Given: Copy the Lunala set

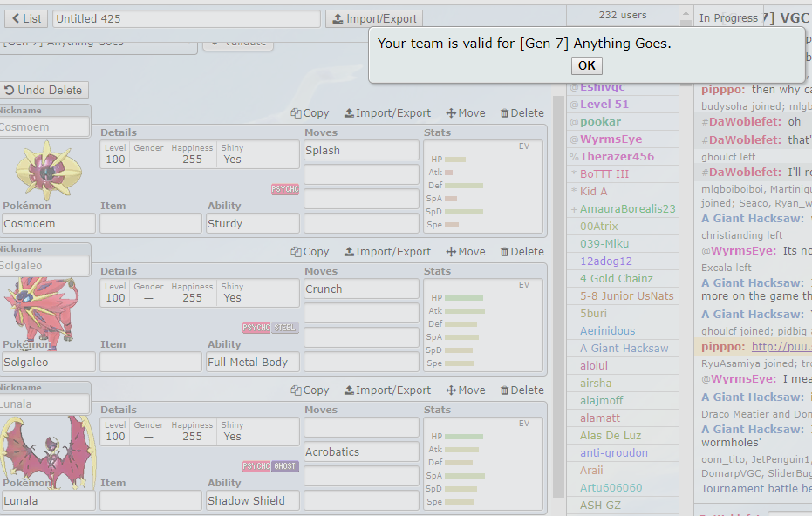Looking at the screenshot, I should point(310,390).
